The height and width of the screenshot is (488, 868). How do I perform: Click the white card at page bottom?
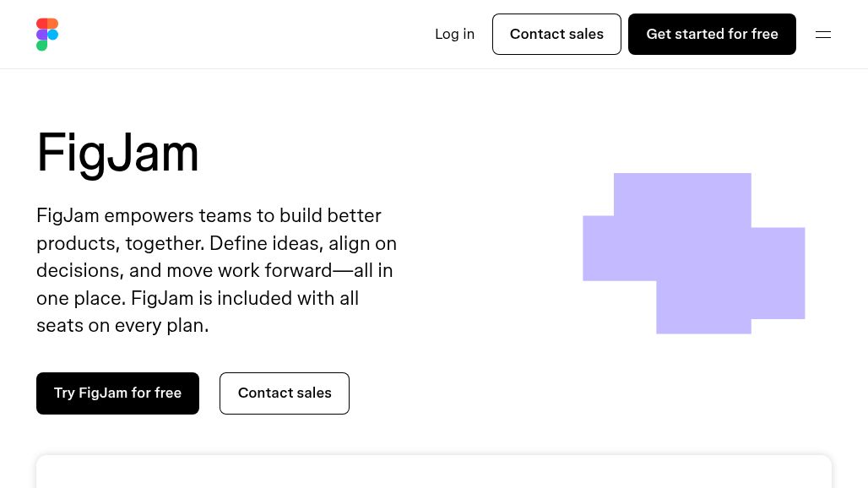click(433, 473)
